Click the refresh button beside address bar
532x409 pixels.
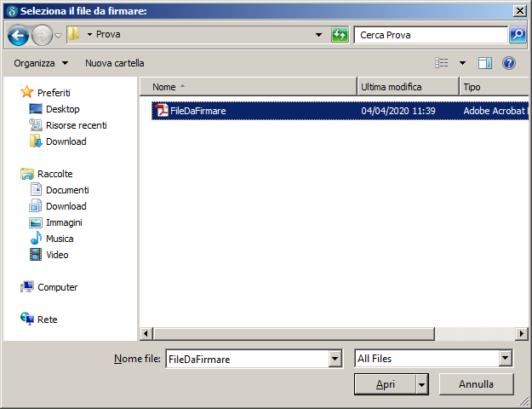[x=340, y=35]
